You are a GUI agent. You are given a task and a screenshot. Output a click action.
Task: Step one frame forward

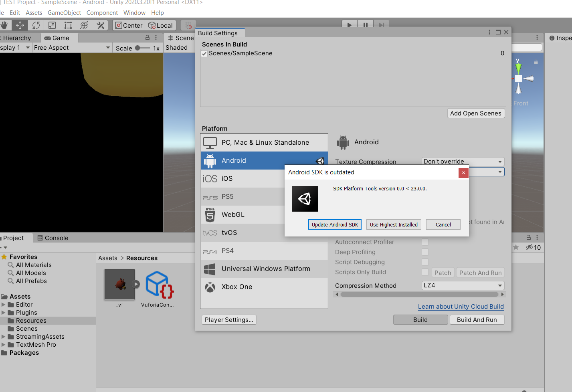point(382,24)
